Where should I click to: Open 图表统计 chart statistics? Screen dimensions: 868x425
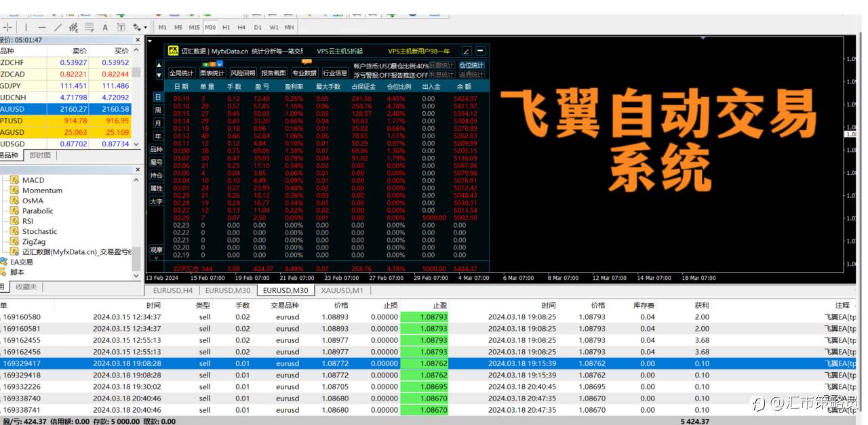(x=212, y=73)
